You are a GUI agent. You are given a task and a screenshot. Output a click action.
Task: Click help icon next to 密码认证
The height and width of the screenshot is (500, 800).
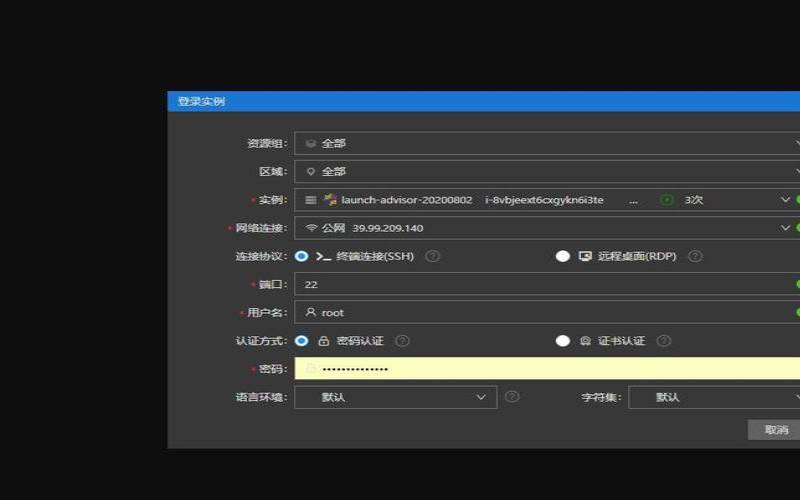point(402,340)
